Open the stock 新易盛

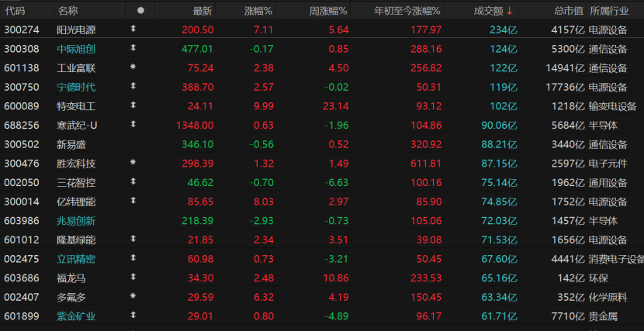tap(72, 144)
